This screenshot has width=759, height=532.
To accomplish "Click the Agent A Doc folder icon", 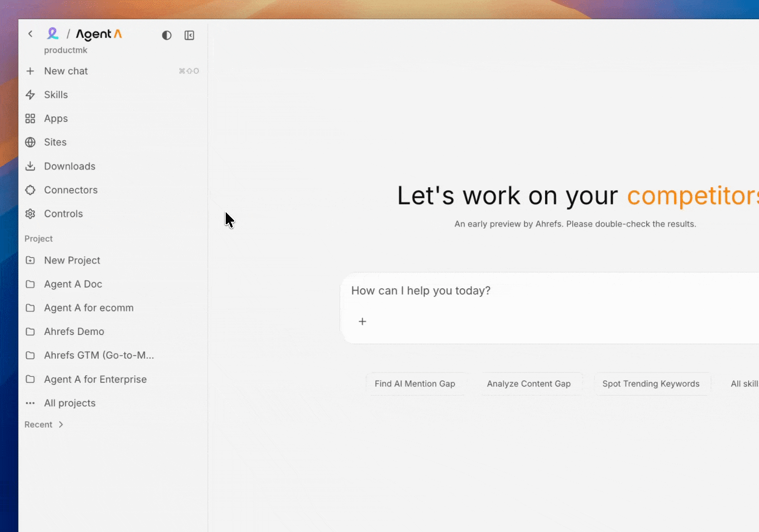I will [30, 284].
